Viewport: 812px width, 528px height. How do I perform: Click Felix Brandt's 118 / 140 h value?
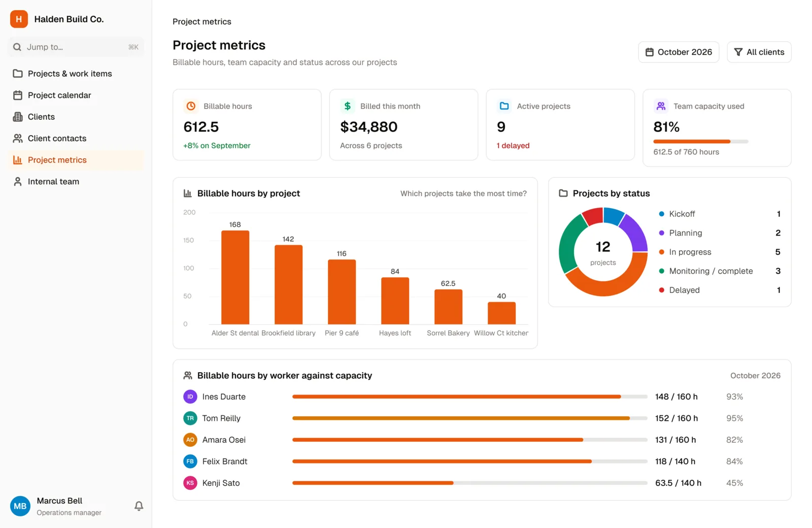pyautogui.click(x=675, y=461)
